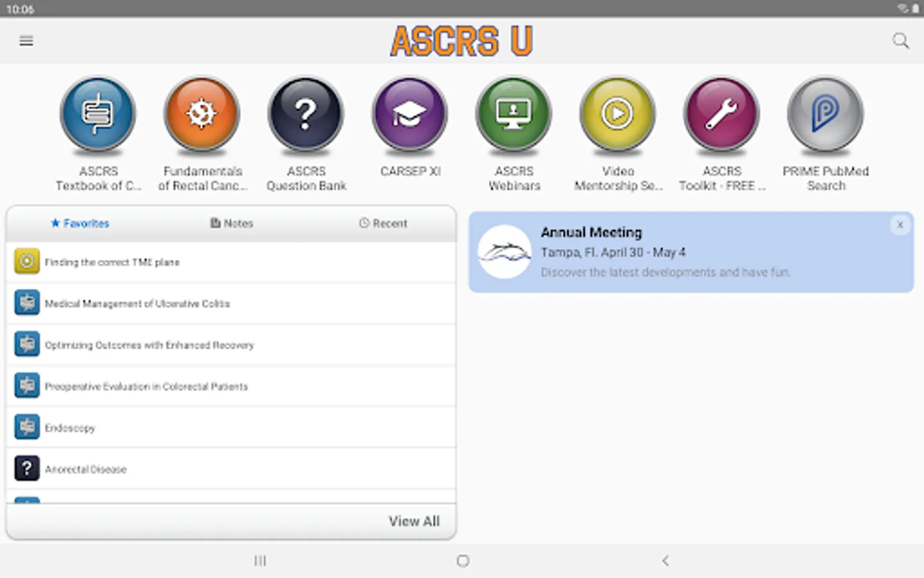Screen dimensions: 924x578
Task: Click the webinar icon beside Ulcerative Colitis
Action: coord(27,302)
